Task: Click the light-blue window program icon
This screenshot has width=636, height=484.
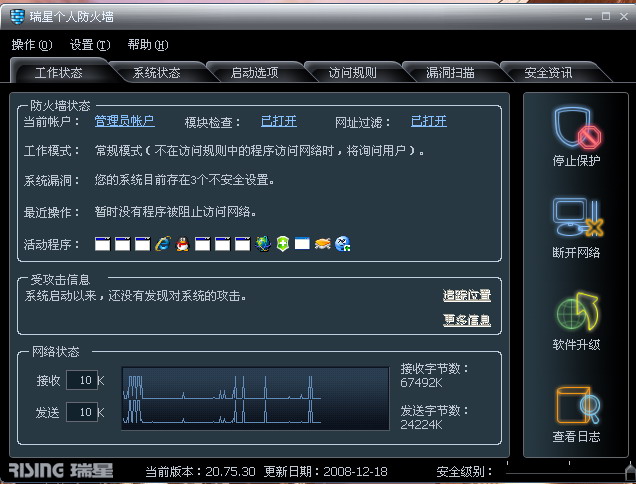Action: tap(302, 243)
